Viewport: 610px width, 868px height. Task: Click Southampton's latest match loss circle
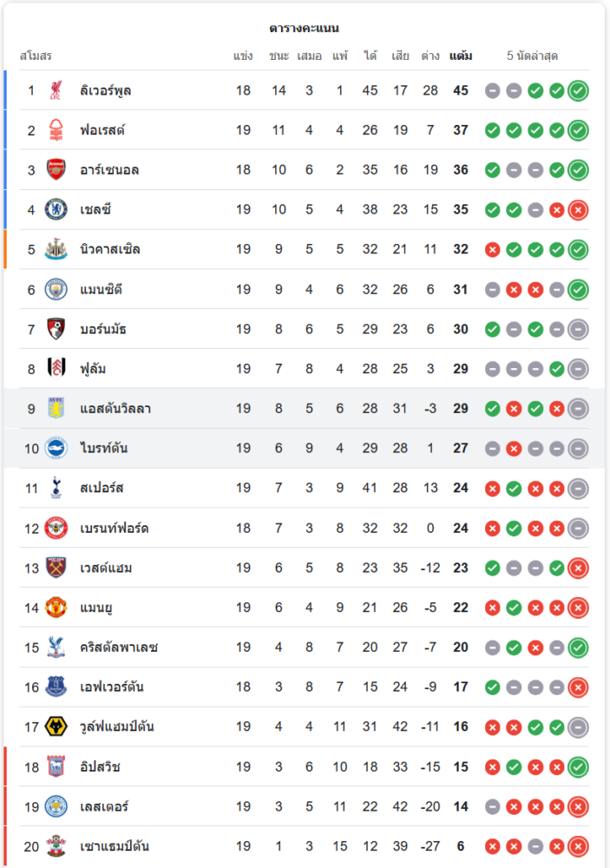coord(578,846)
